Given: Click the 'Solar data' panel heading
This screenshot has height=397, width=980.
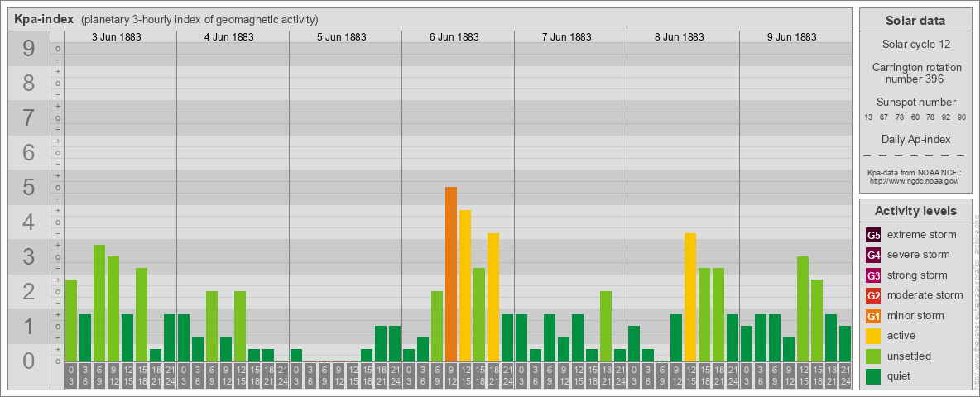Looking at the screenshot, I should (915, 21).
